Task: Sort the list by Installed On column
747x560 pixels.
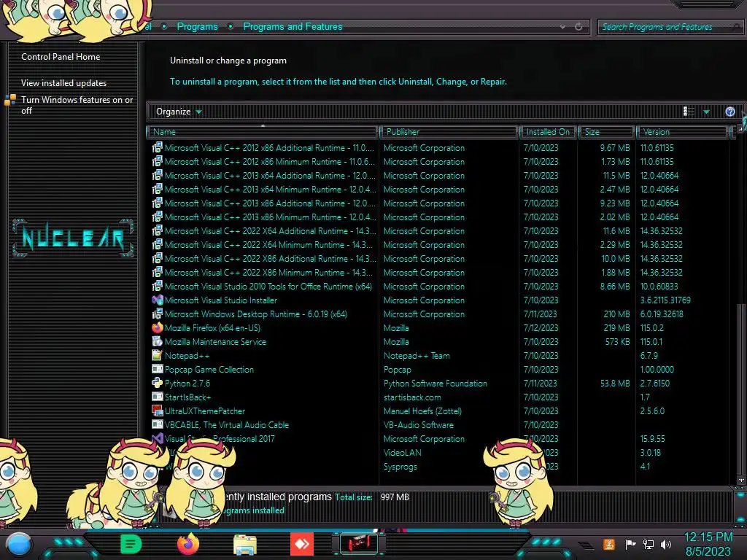Action: click(548, 132)
